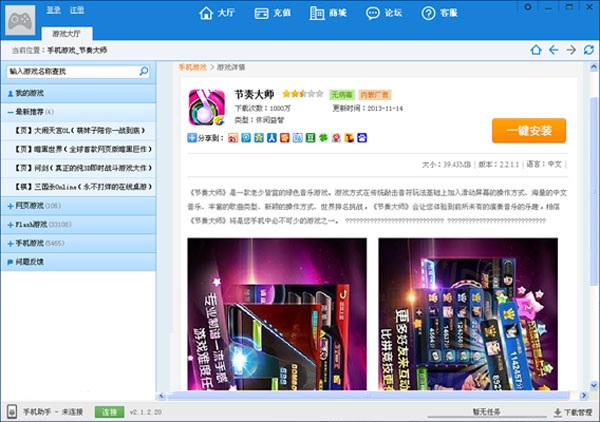Viewport: 600px width, 422px height.
Task: Open 我的游戏 in the sidebar
Action: click(x=30, y=92)
